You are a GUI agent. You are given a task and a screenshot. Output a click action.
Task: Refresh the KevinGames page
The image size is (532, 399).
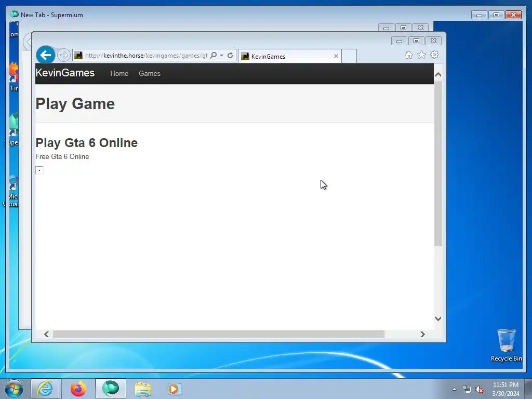230,55
